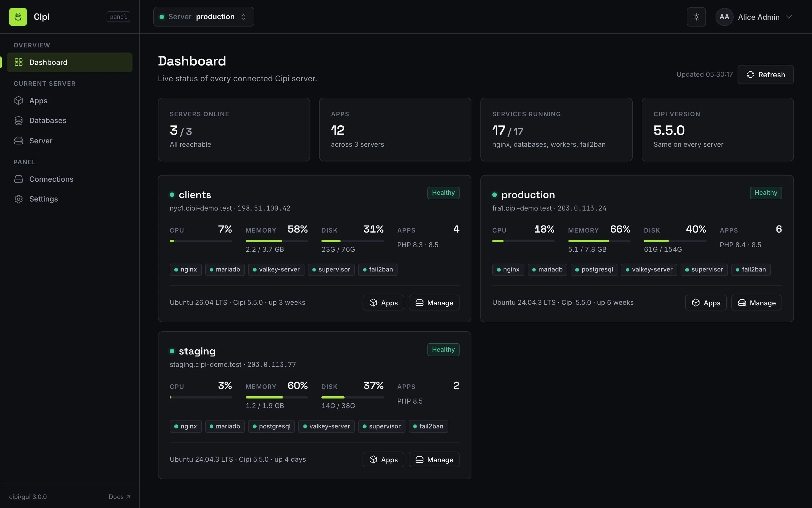
Task: Click the Healthy badge on clients card
Action: [443, 193]
